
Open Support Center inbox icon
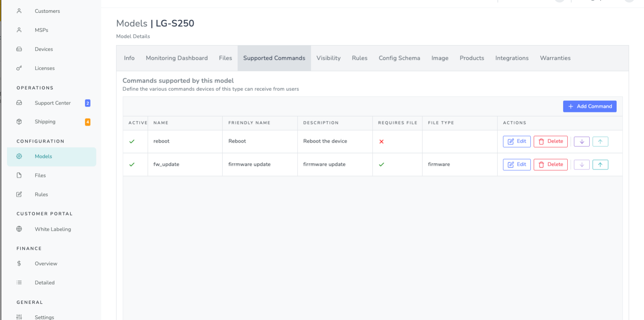19,103
